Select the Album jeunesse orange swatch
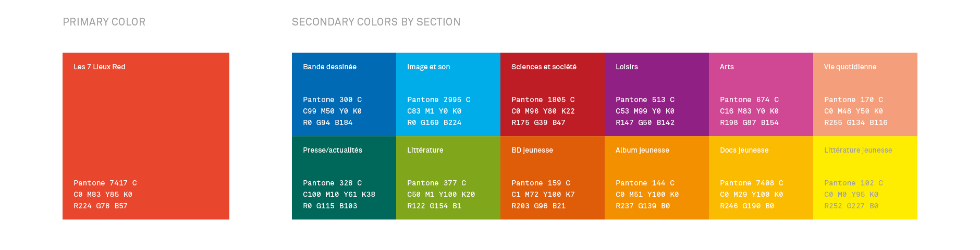Image resolution: width=980 pixels, height=250 pixels. pyautogui.click(x=657, y=167)
